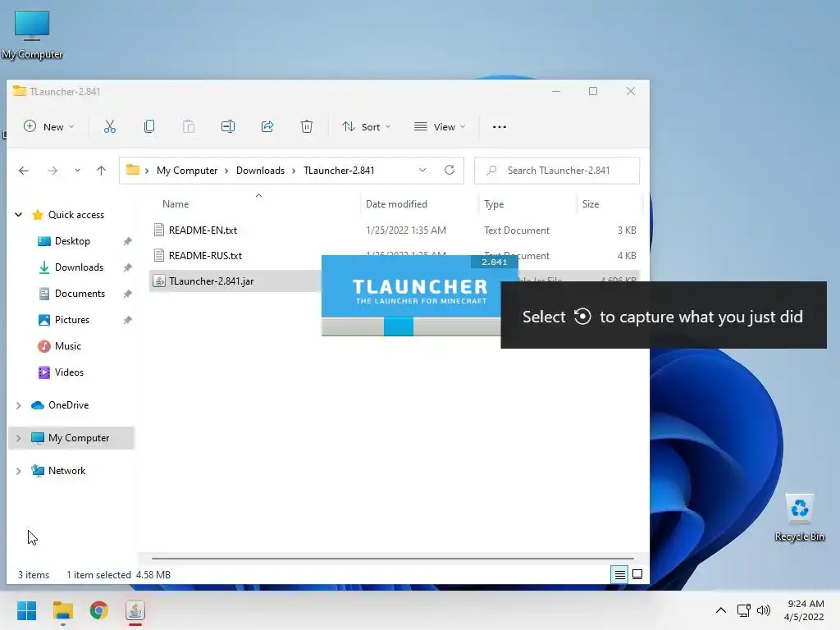The image size is (840, 630).
Task: Open the Windows Start menu
Action: (27, 610)
